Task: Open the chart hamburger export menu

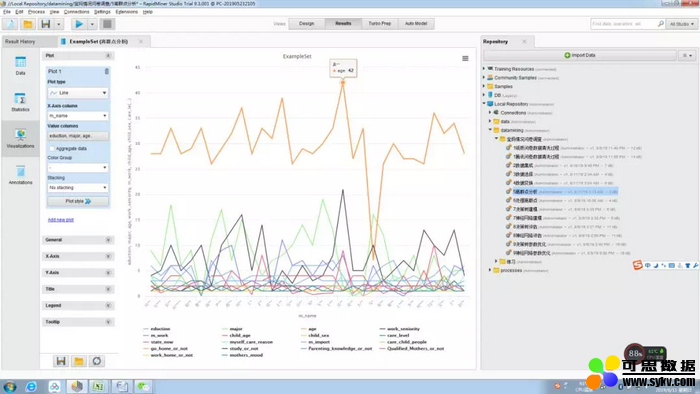Action: pos(465,58)
